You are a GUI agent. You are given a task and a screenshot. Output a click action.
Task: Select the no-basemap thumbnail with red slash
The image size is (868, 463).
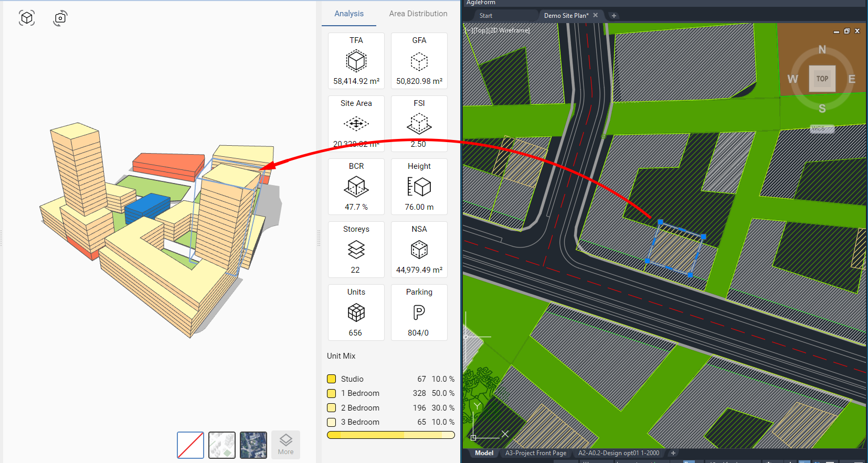click(190, 445)
